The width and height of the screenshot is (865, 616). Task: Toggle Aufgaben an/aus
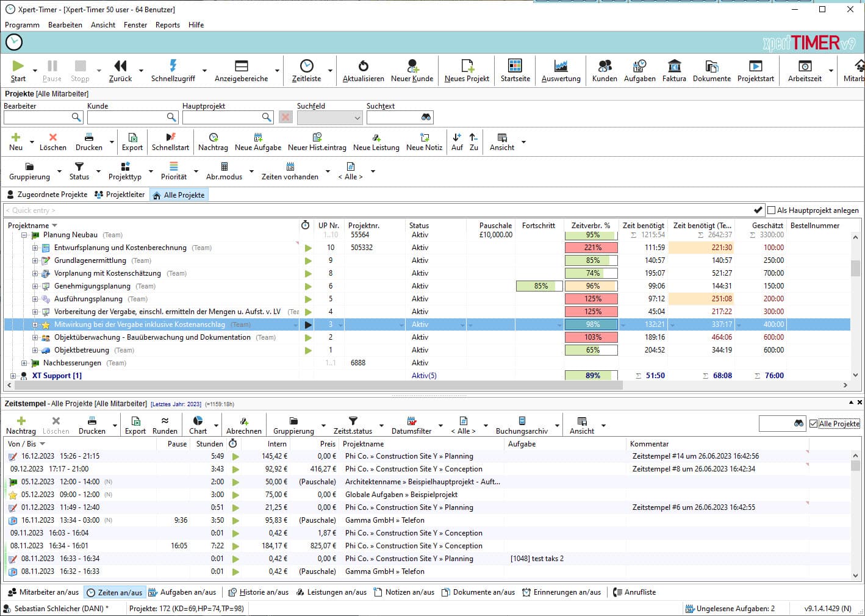click(182, 592)
